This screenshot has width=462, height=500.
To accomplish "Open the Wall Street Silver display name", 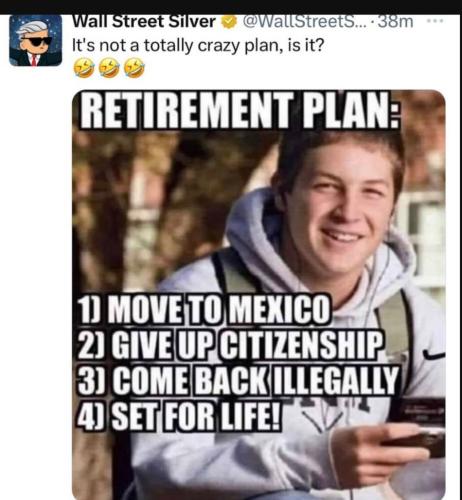I will tap(144, 22).
